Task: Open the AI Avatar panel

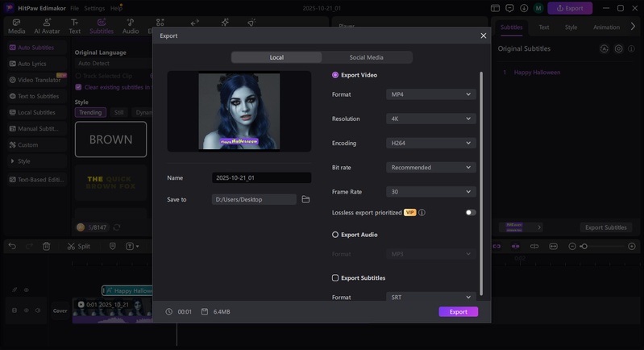Action: point(45,26)
